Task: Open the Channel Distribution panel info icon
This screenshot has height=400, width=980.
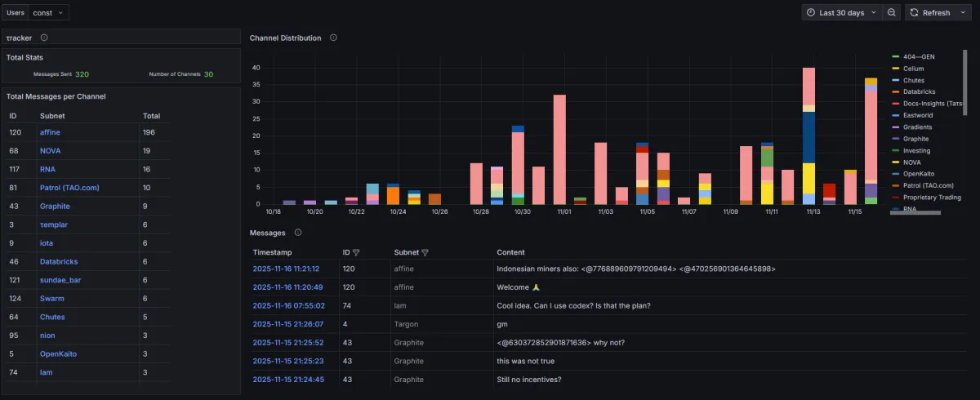Action: click(333, 38)
